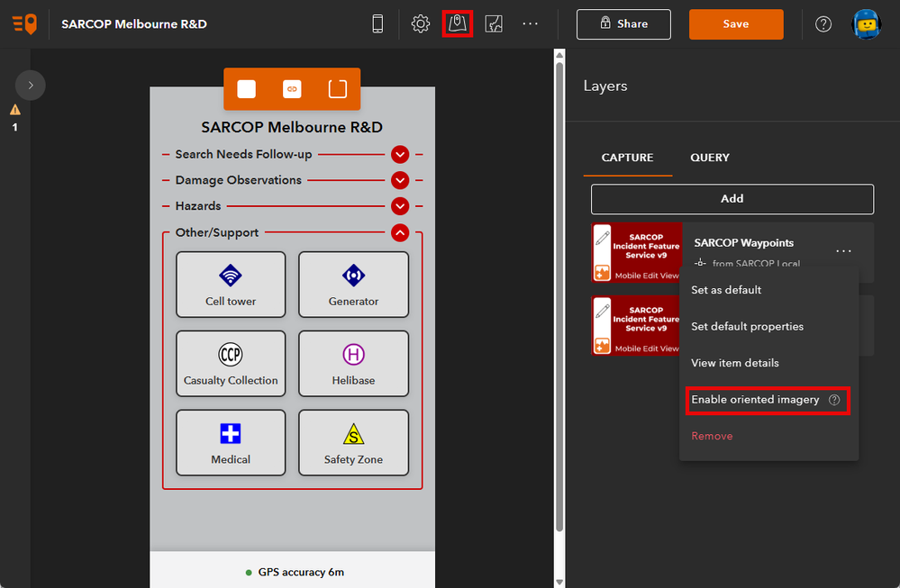Click the preview heading SARCOP Melbourne R&D

tap(292, 127)
